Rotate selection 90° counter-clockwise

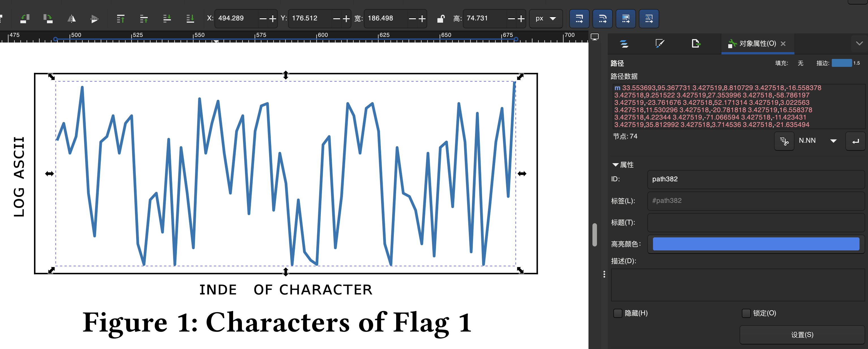click(25, 19)
